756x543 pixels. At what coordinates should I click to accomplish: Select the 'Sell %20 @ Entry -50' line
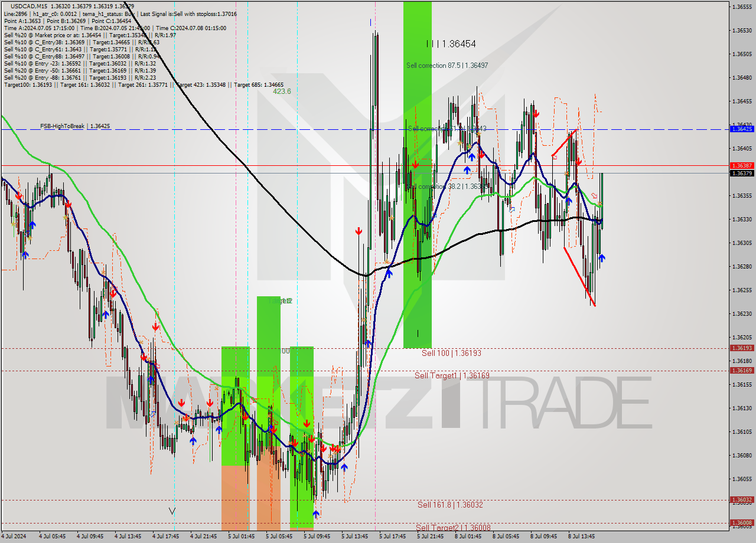point(80,70)
